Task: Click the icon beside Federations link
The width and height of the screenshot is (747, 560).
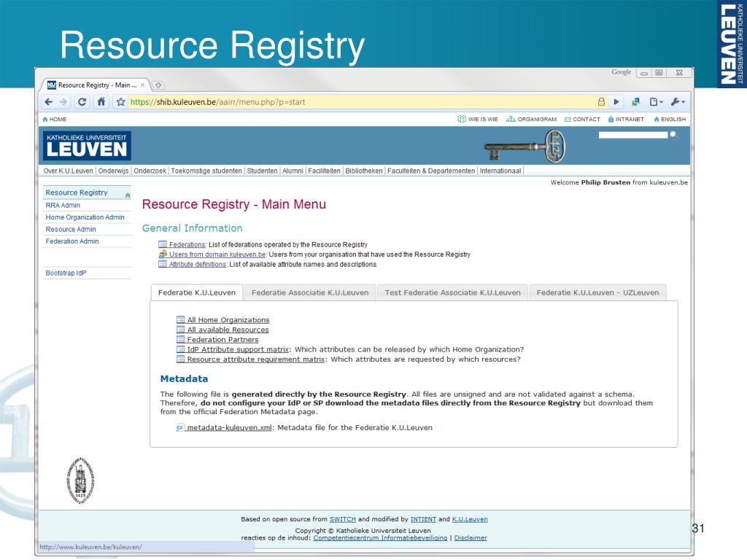Action: 163,244
